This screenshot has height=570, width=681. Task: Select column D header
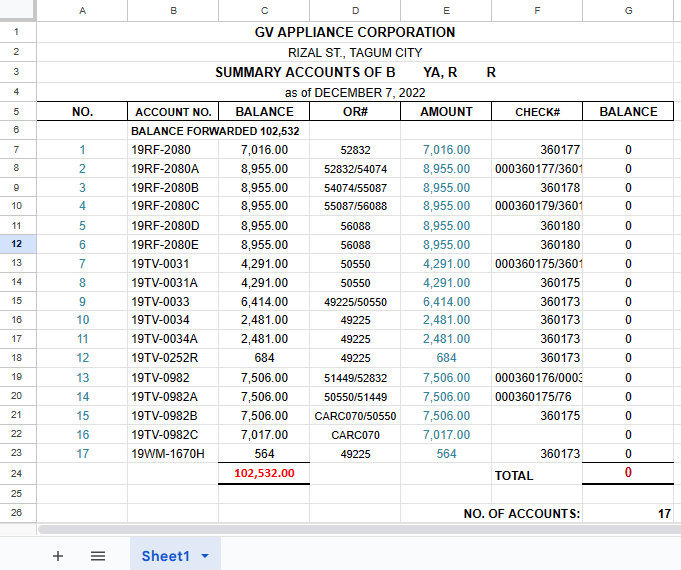click(355, 10)
